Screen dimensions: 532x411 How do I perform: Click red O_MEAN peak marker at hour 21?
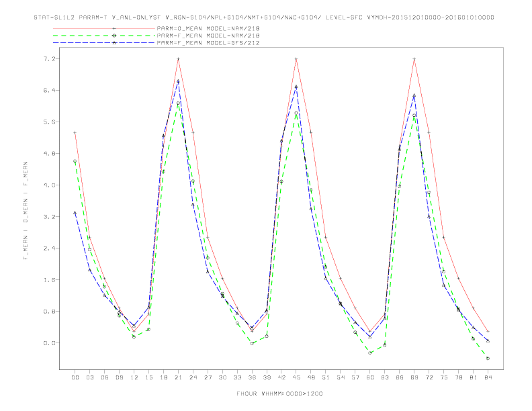178,59
